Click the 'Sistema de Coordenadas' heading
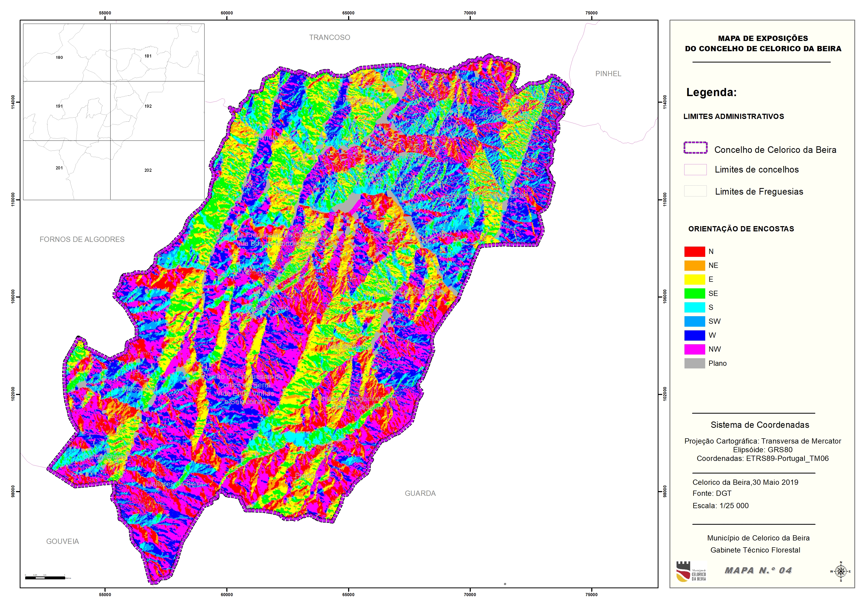 [760, 425]
